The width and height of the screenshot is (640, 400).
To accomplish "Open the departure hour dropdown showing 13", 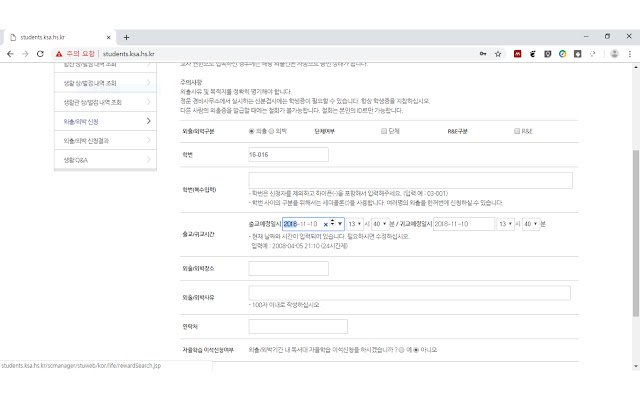I will click(355, 224).
